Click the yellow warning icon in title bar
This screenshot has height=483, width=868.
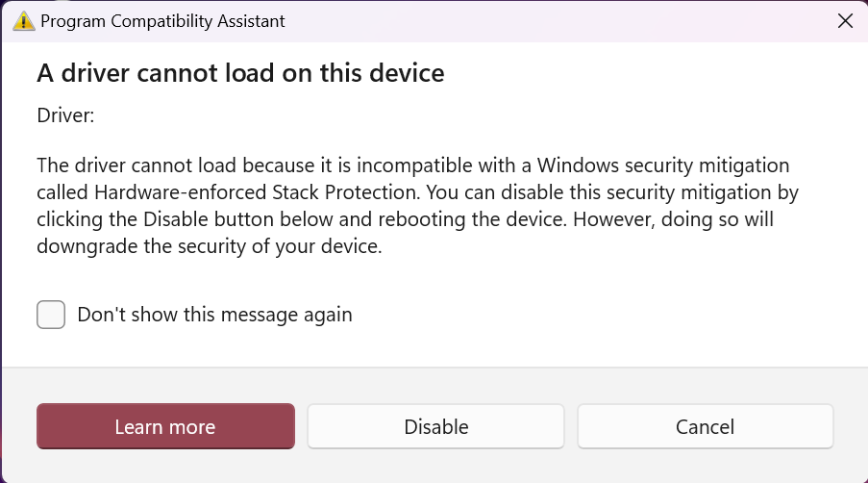(x=24, y=21)
